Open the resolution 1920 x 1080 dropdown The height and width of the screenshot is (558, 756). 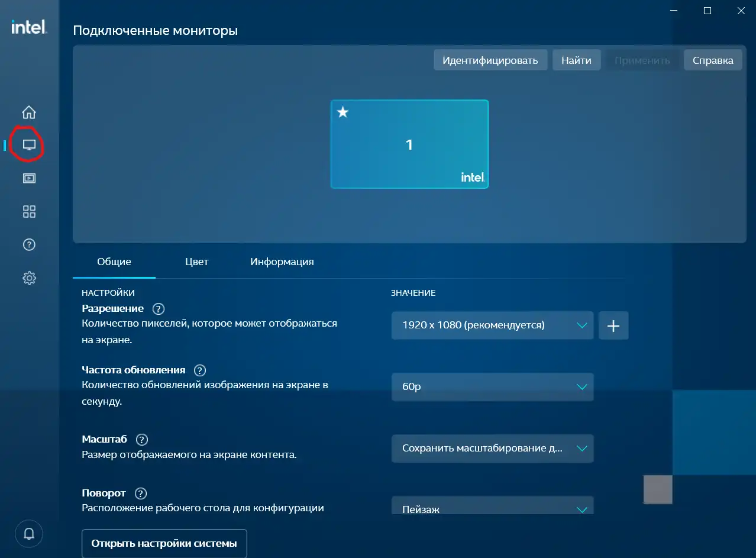(x=492, y=325)
